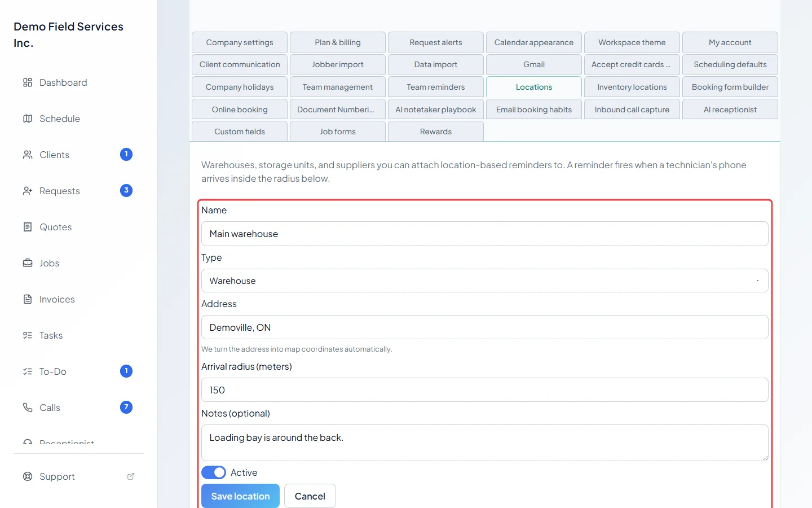Select the Custom fields tab
This screenshot has height=508, width=812.
click(240, 132)
